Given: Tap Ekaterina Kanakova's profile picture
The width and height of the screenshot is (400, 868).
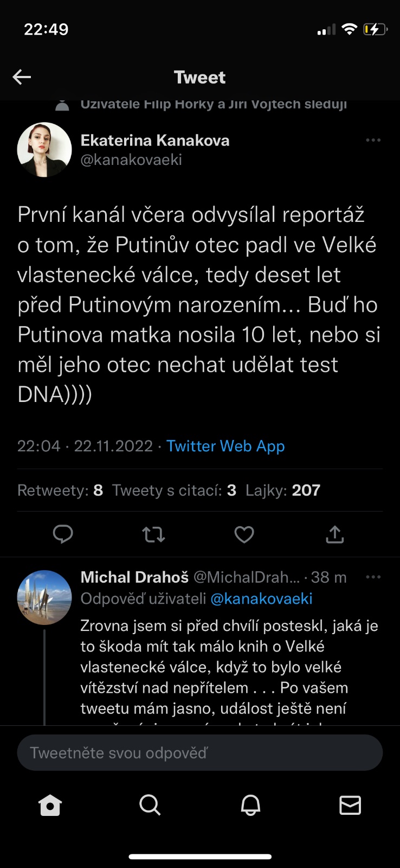Looking at the screenshot, I should pos(44,150).
